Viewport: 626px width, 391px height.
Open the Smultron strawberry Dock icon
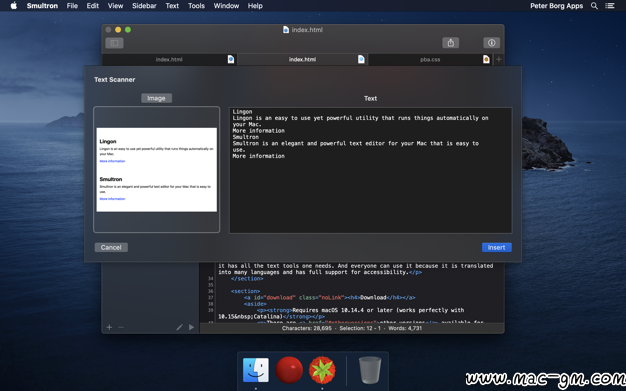pos(322,370)
